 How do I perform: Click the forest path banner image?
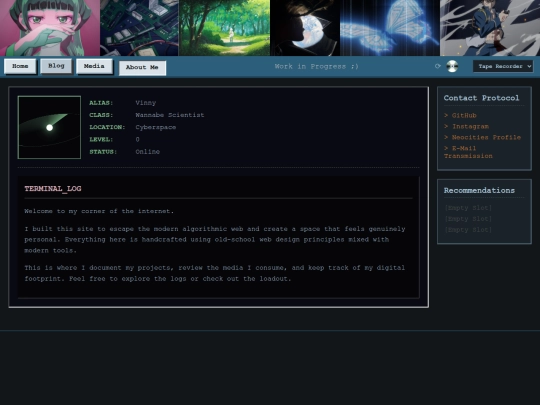click(x=224, y=28)
